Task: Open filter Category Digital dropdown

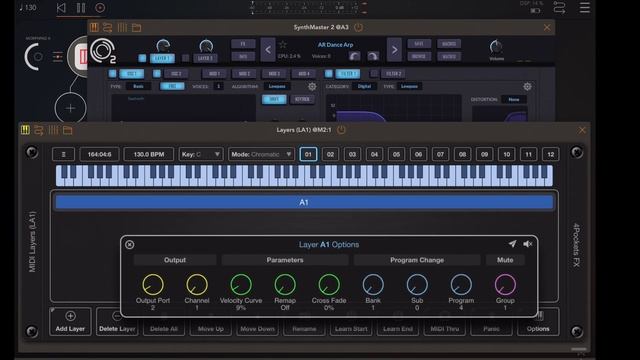Action: click(364, 86)
